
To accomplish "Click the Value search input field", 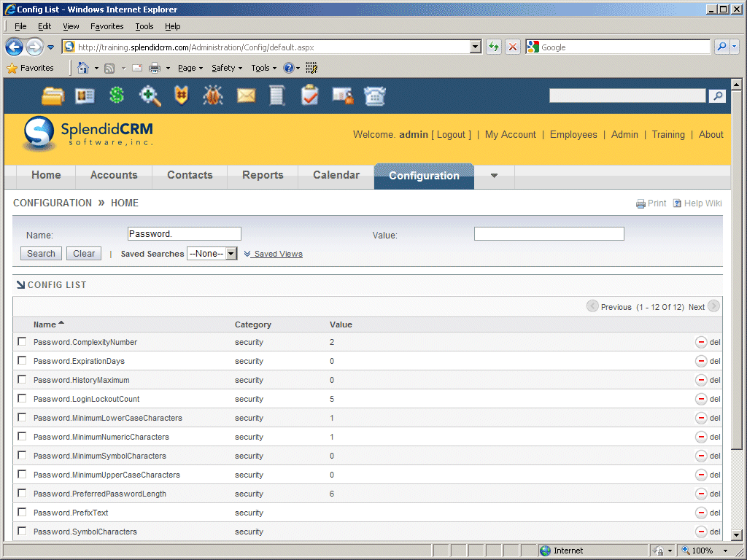I will pyautogui.click(x=549, y=234).
